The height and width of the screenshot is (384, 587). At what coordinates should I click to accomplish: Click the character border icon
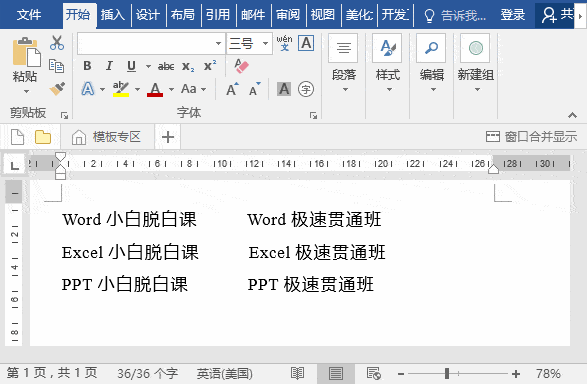click(x=306, y=43)
